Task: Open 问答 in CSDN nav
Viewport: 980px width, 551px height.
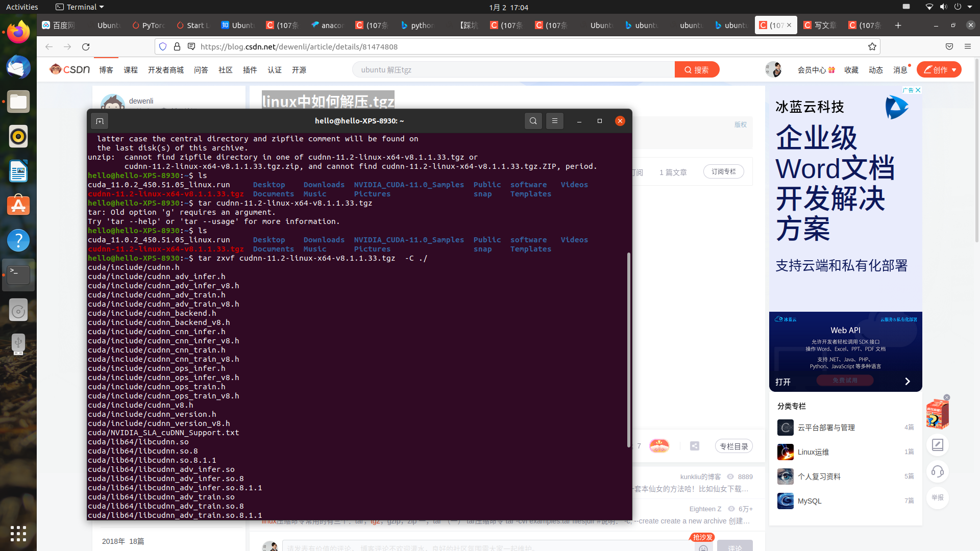Action: click(x=201, y=70)
